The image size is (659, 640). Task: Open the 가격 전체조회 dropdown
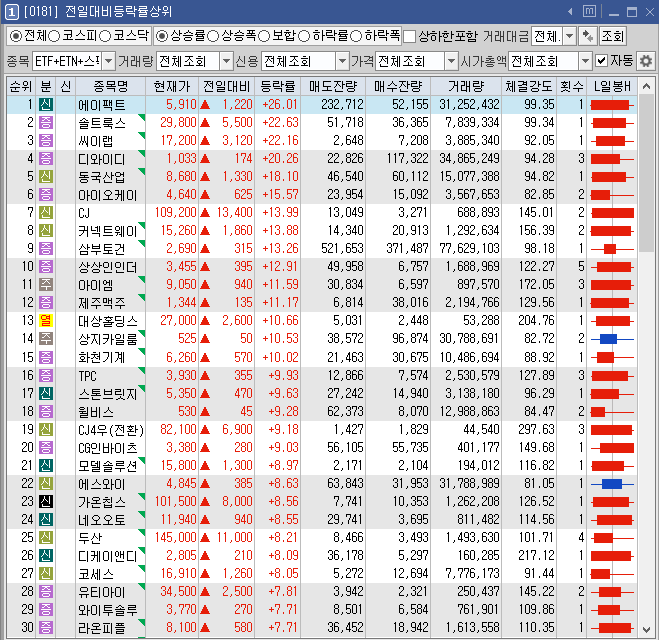451,61
